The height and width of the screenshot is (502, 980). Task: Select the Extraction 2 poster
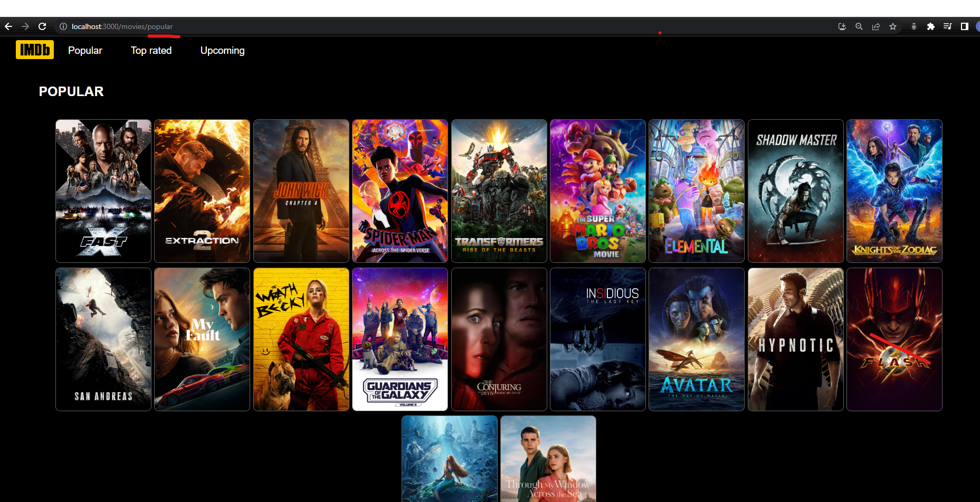202,191
